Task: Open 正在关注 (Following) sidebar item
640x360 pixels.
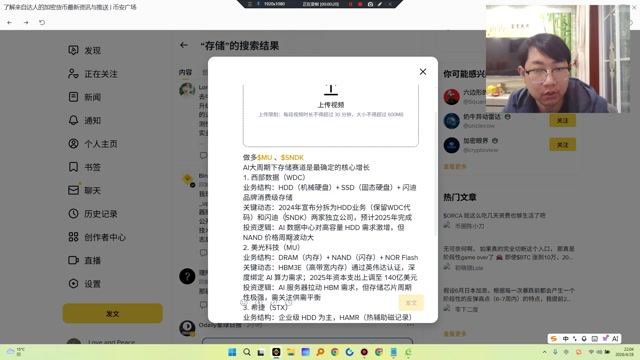Action: pyautogui.click(x=93, y=74)
